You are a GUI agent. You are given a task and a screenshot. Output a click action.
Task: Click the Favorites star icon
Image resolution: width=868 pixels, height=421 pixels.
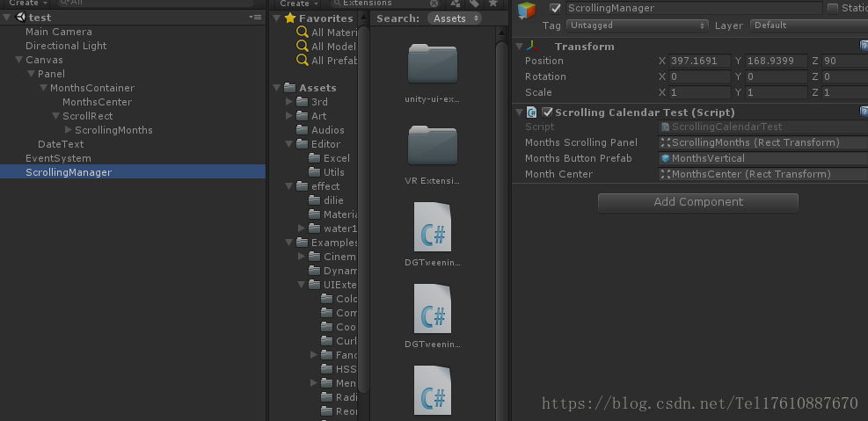(289, 18)
